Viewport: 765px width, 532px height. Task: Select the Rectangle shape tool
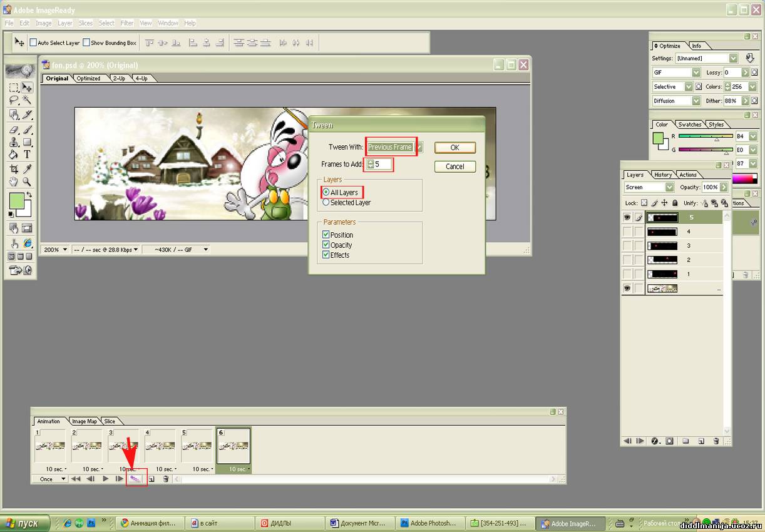click(27, 142)
